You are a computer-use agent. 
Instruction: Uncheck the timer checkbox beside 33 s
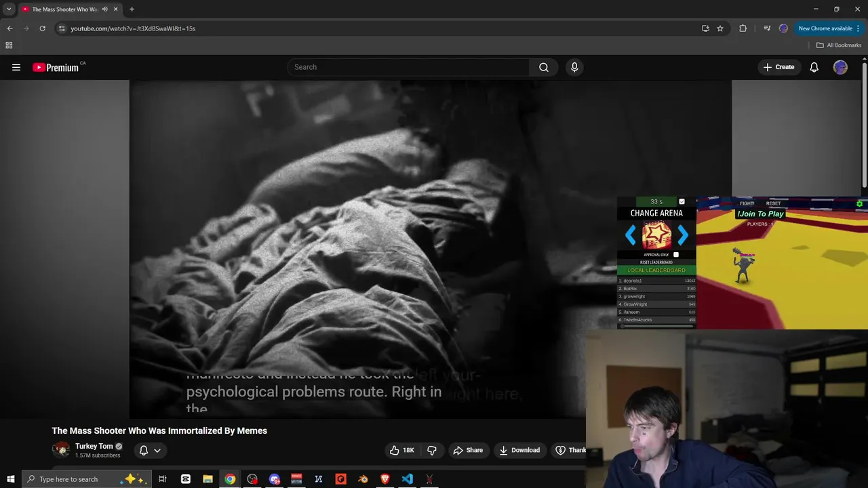coord(682,201)
